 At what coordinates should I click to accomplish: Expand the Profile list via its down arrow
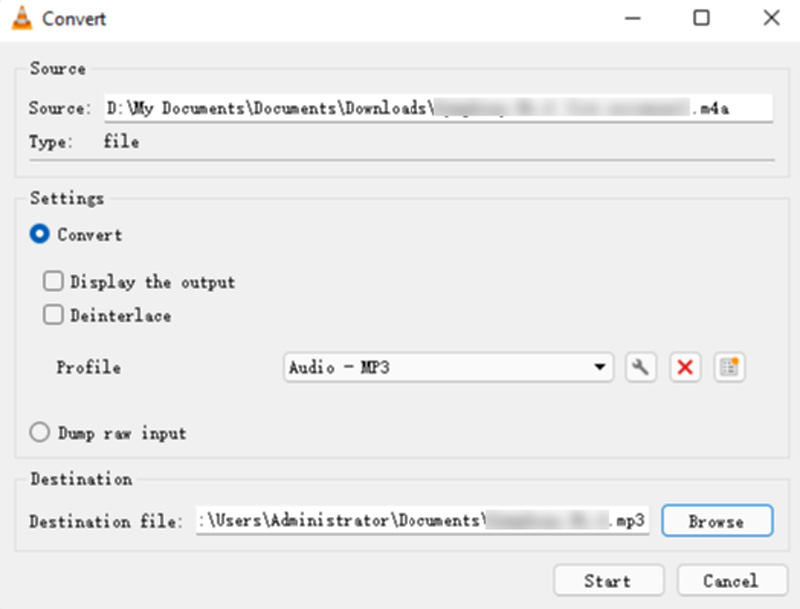600,368
